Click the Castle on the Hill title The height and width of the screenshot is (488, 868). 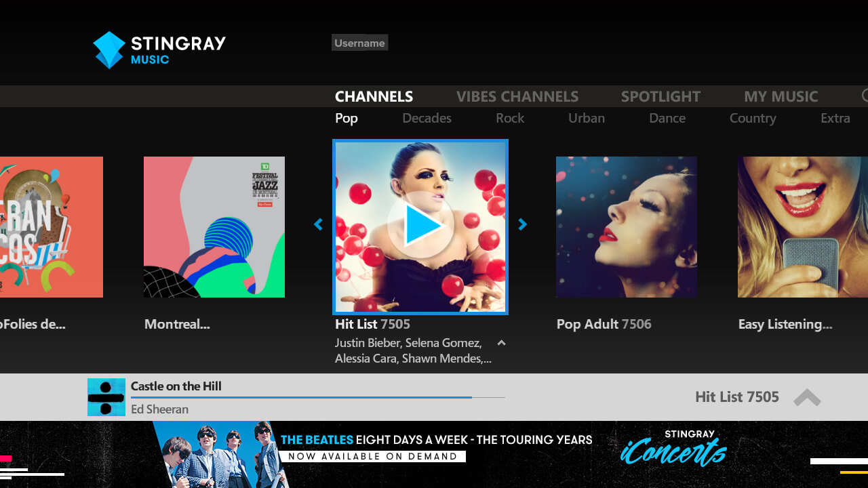click(176, 386)
